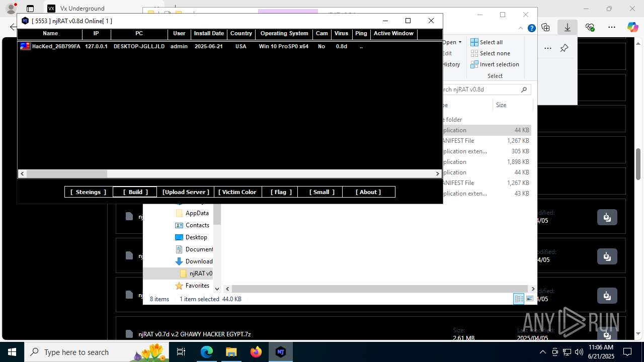Select the HacKed_26B799FA victim row
644x362 pixels.
pyautogui.click(x=229, y=46)
